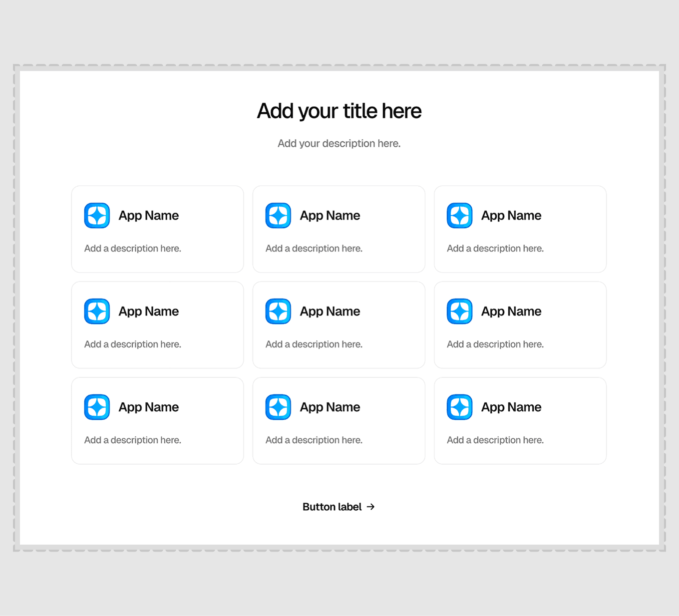Select "App Name" in the top-left card
The image size is (679, 616).
(x=149, y=216)
